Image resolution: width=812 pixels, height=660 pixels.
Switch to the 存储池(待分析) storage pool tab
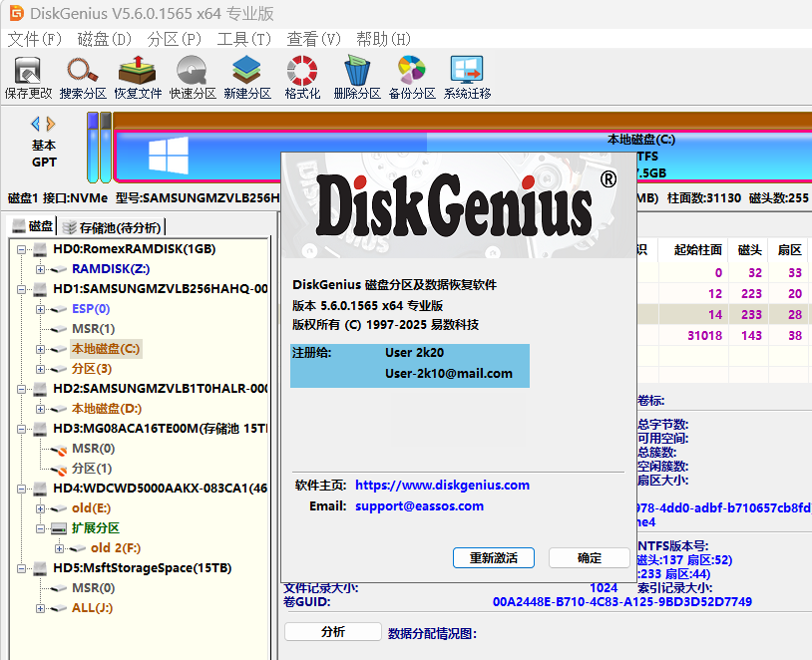coord(112,227)
